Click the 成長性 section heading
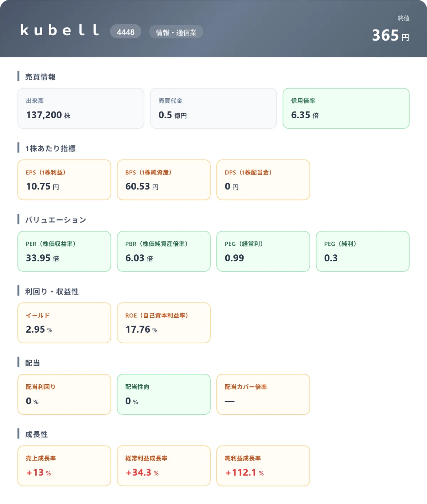This screenshot has height=504, width=427. click(36, 434)
